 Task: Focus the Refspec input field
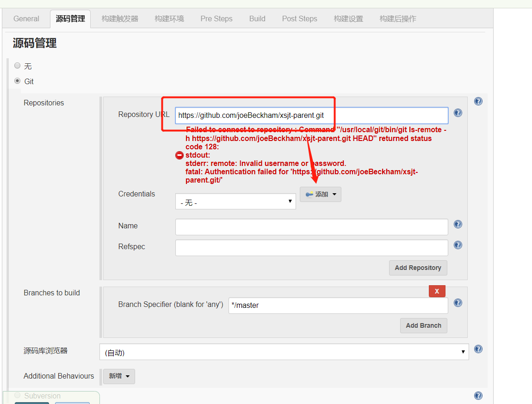pos(311,248)
